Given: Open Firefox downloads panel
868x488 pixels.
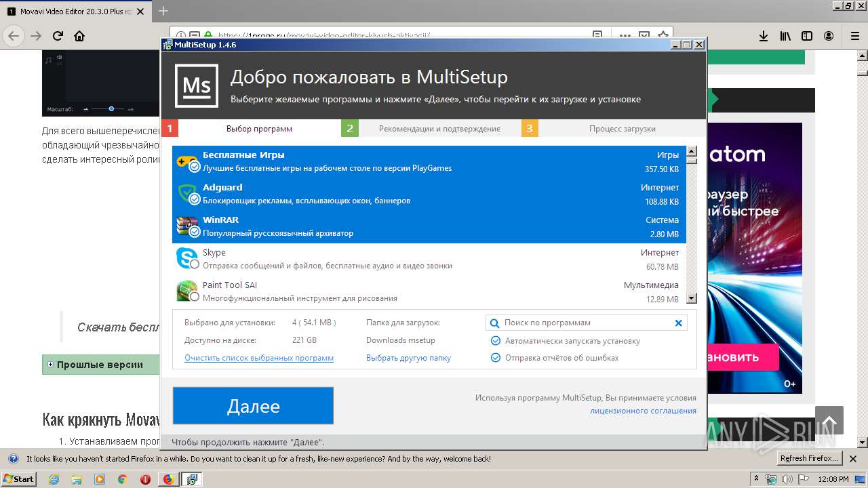Looking at the screenshot, I should point(763,36).
